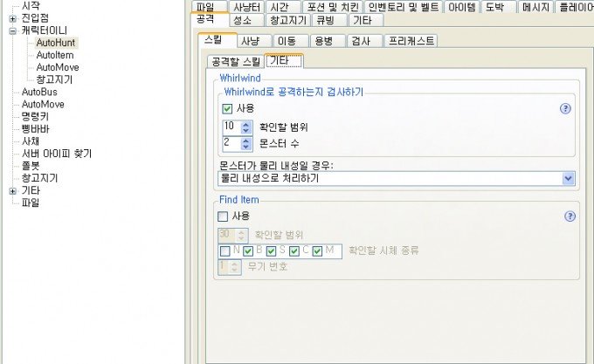Select AutoItem in the tree
The width and height of the screenshot is (594, 364).
[55, 55]
